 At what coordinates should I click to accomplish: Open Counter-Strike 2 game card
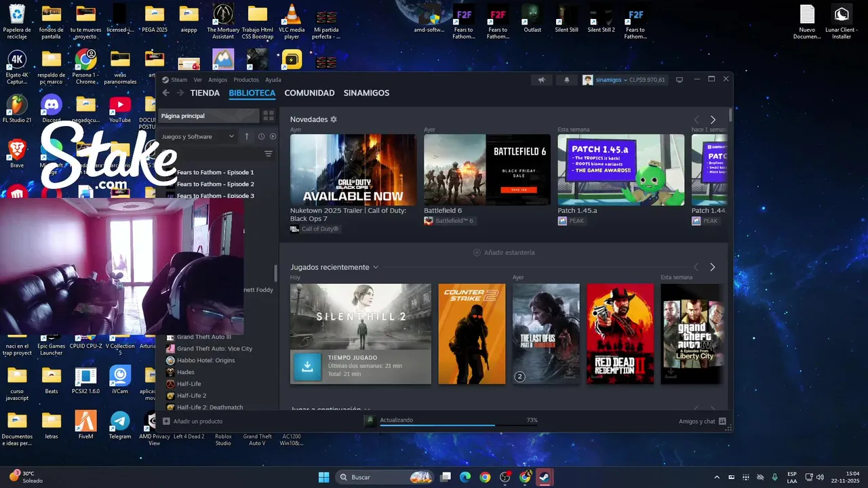(x=472, y=333)
